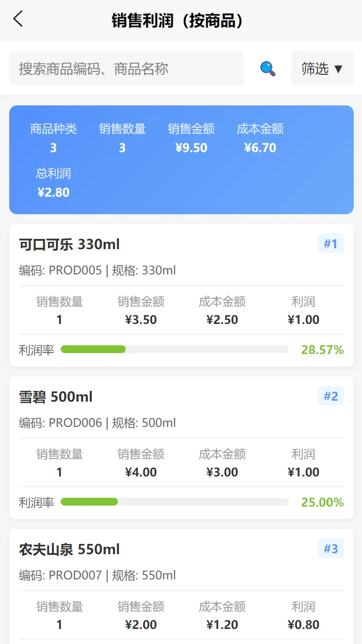Screen dimensions: 362x644
Task: Tap the 总利润 ¥2.80 summary
Action: [x=53, y=183]
